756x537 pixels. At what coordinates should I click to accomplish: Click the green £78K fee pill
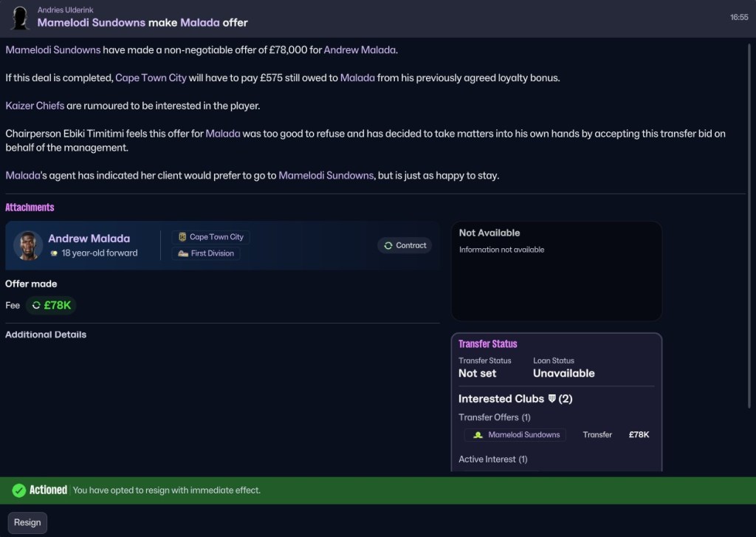click(x=51, y=305)
